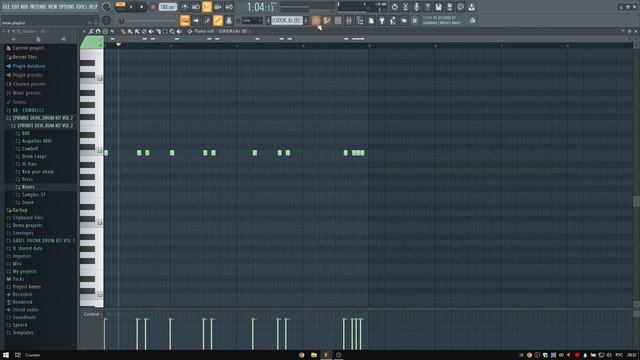
Task: Open the FILE menu
Action: pos(6,7)
